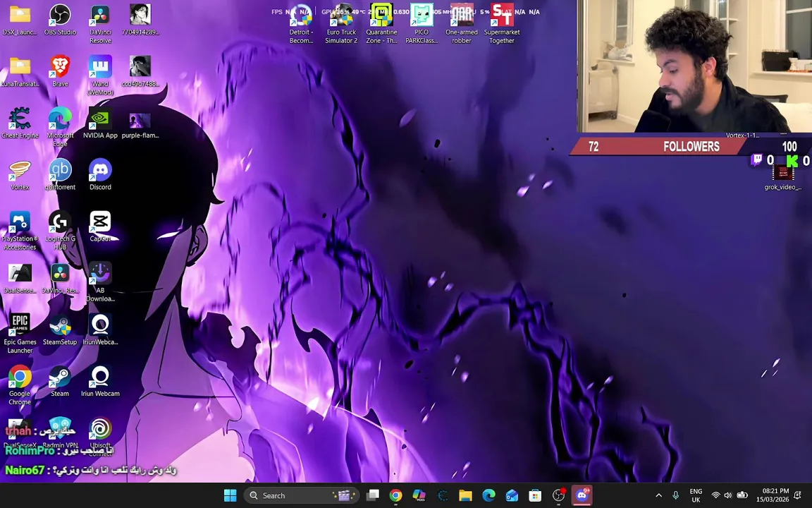Open Discord desktop shortcut
Screen dimensions: 812x508
point(100,175)
